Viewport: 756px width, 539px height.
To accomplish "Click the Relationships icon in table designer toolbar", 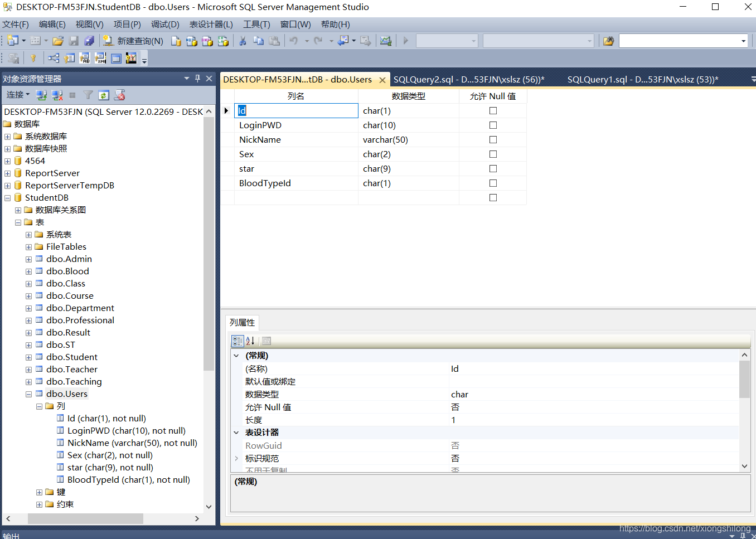I will (x=54, y=58).
